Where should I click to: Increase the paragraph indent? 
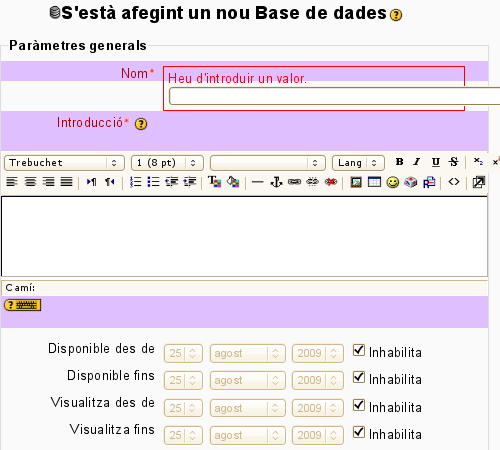[x=190, y=182]
